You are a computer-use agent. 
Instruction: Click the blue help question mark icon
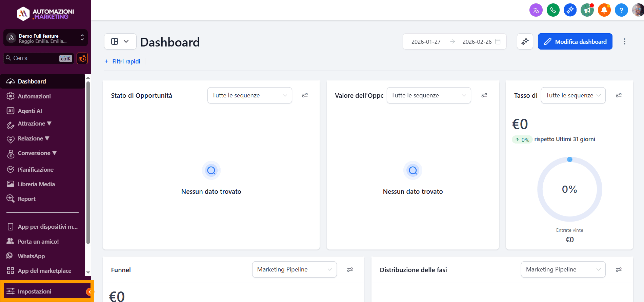coord(621,10)
